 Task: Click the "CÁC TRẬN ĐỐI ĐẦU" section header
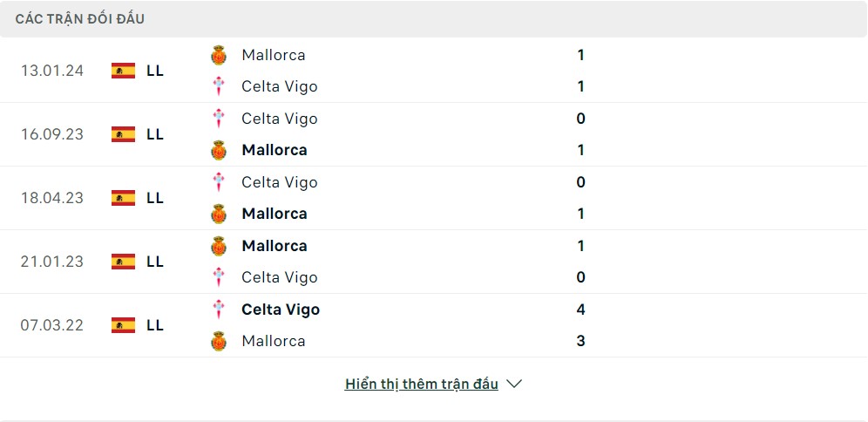pyautogui.click(x=80, y=18)
